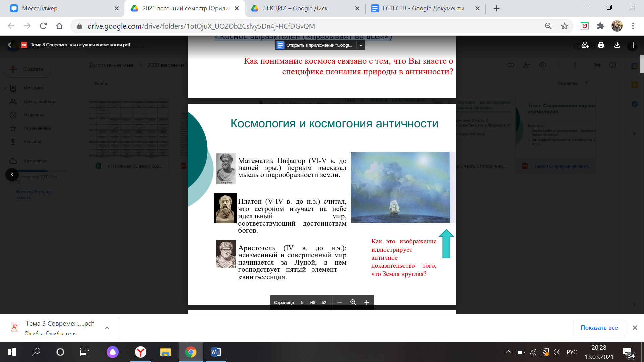This screenshot has height=362, width=644.
Task: Close the ЕСТЕСТВ Google Документы tab
Action: 478,8
